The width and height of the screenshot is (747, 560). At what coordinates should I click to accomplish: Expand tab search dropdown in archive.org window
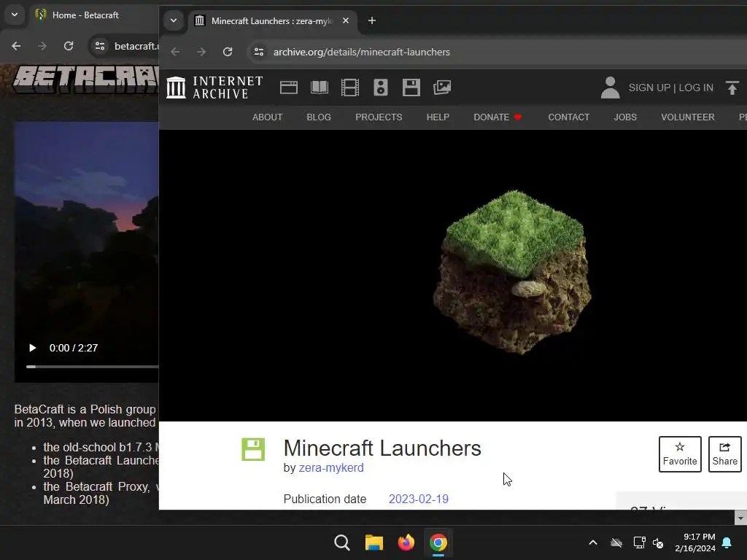coord(174,20)
